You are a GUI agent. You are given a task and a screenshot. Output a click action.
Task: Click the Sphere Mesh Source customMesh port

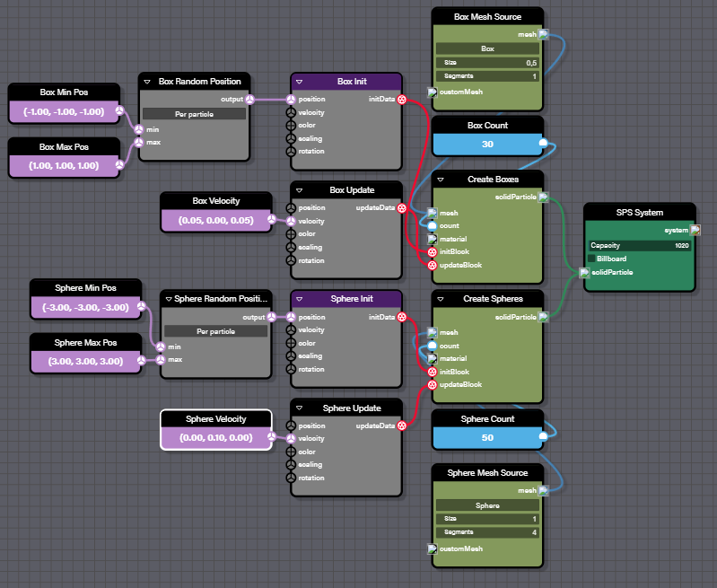click(x=433, y=549)
